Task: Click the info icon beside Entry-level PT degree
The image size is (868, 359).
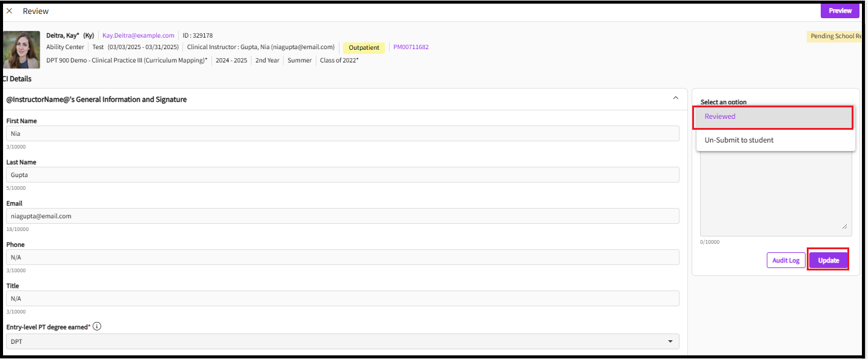Action: 97,326
